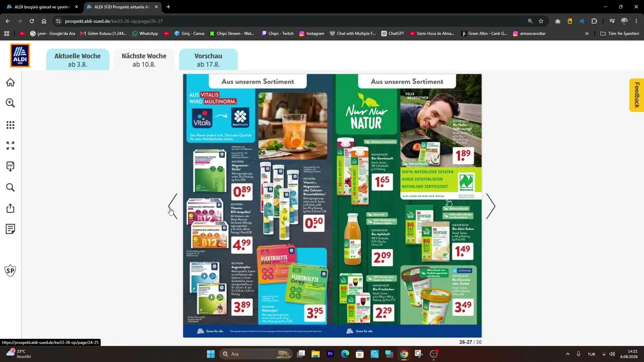
Task: Open the Giriş - Canva bookmark
Action: [189, 34]
